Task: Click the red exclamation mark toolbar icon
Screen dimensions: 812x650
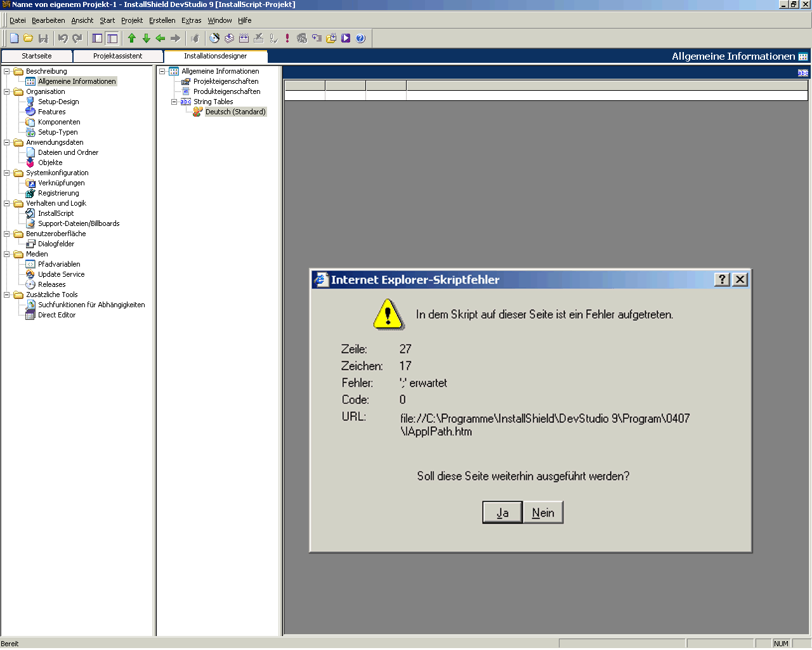Action: [287, 39]
